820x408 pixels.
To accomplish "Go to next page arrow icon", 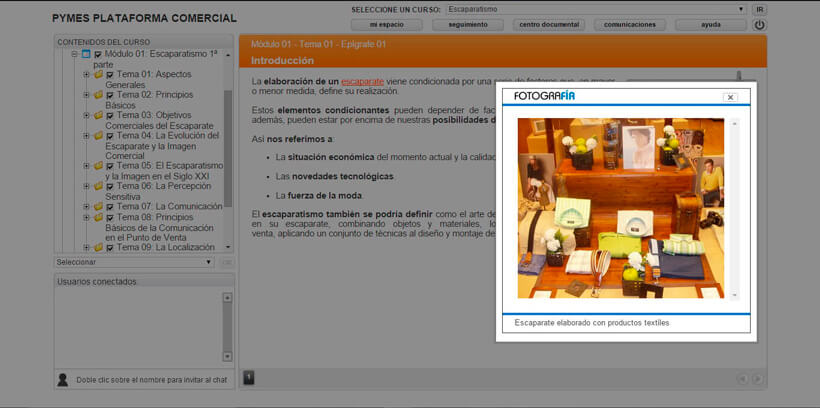I will tap(757, 379).
